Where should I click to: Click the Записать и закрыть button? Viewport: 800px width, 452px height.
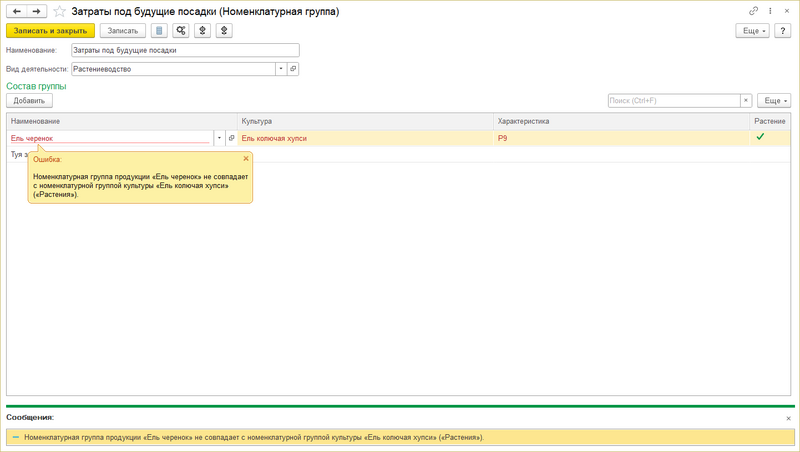(x=51, y=31)
